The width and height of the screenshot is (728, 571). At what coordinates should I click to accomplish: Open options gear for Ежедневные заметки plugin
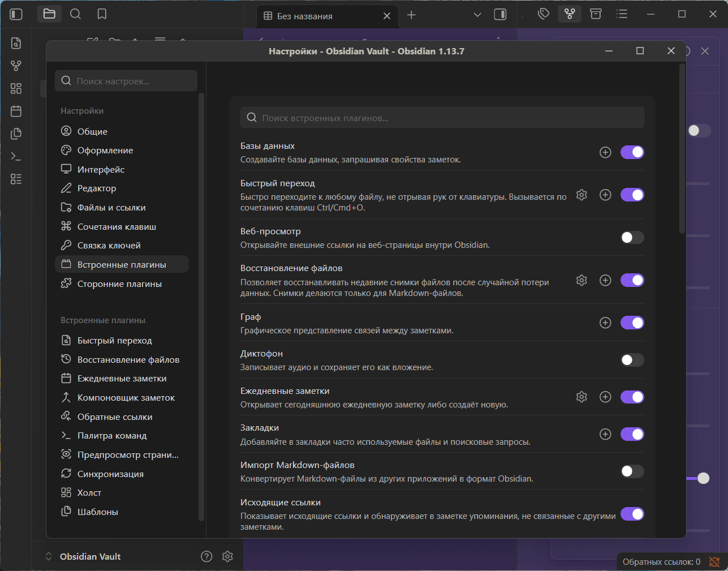click(581, 397)
